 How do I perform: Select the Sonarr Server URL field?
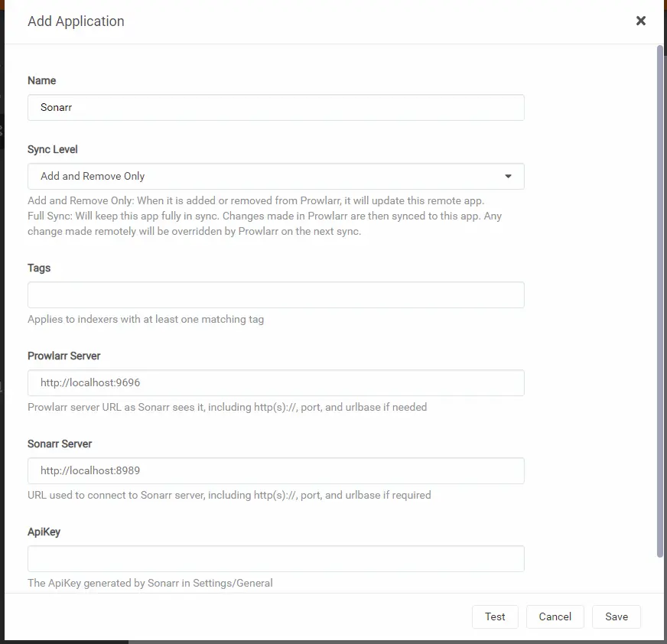(x=275, y=471)
